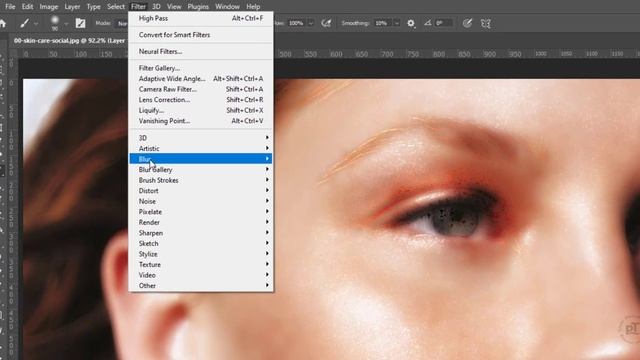Open the Select menu
The image size is (640, 360).
click(116, 7)
